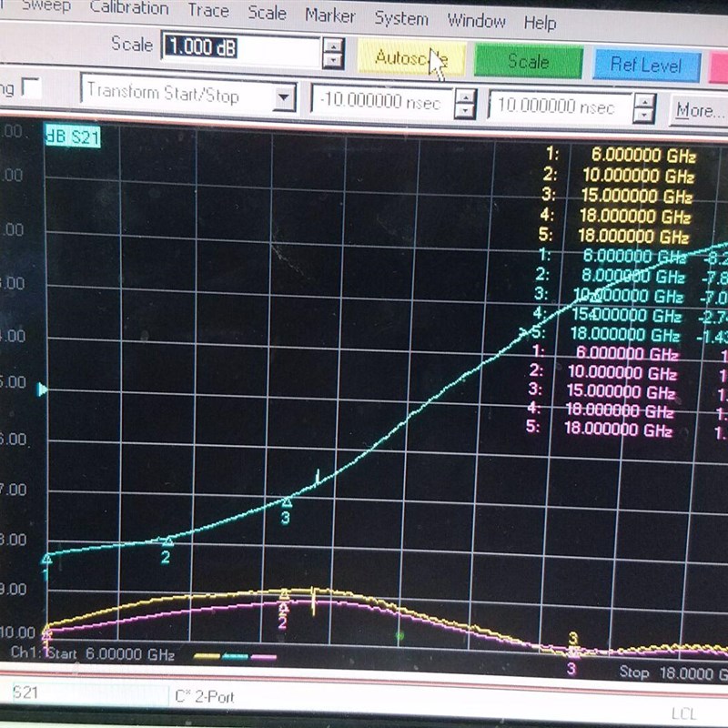Decrease Scale value with the down arrow
The image size is (728, 728).
coord(333,61)
